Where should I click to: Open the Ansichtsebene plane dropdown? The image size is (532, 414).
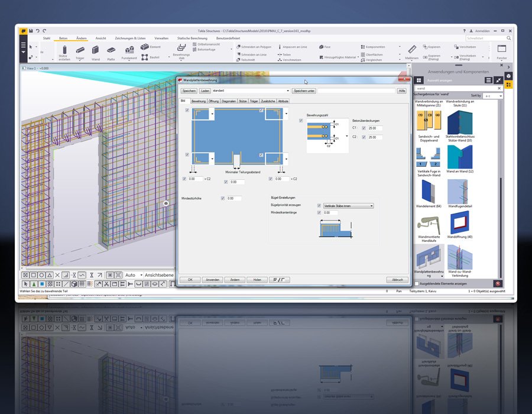tap(159, 275)
